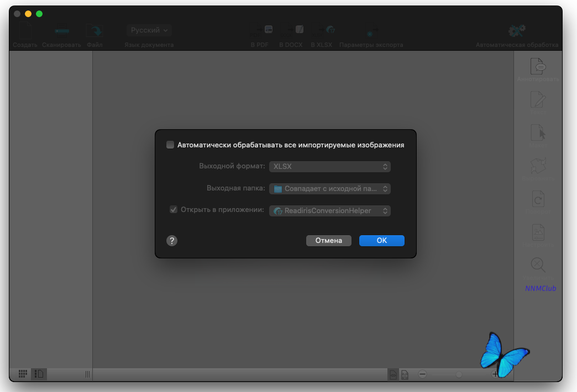Open the ReadirisConversionHelper application dropdown

(330, 211)
